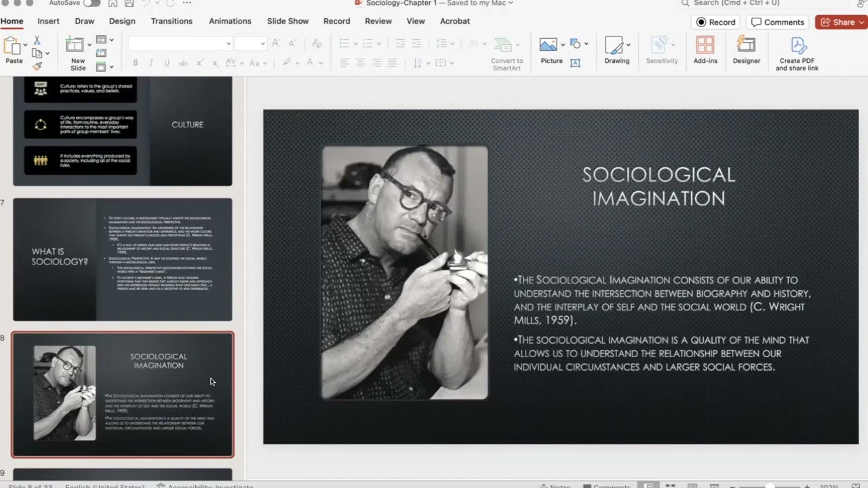This screenshot has width=868, height=488.
Task: Switch to the Insert tab
Action: (48, 21)
